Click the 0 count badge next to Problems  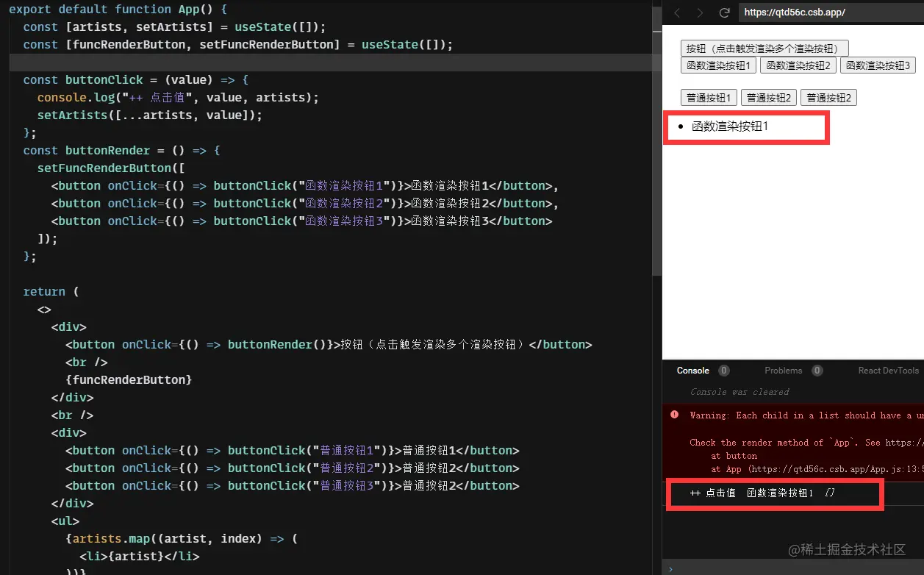click(x=817, y=371)
